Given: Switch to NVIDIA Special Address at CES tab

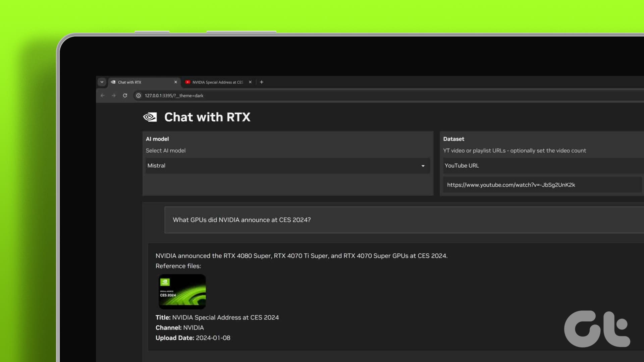Looking at the screenshot, I should [218, 82].
